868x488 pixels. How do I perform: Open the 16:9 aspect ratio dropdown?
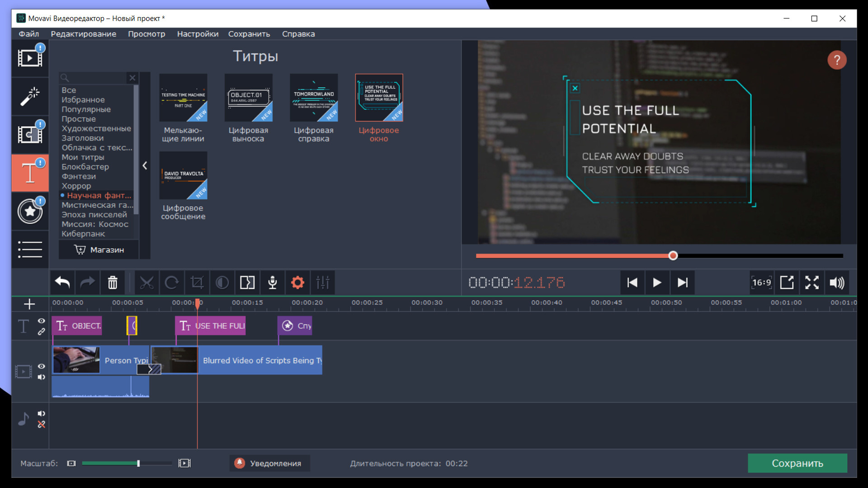click(x=761, y=283)
